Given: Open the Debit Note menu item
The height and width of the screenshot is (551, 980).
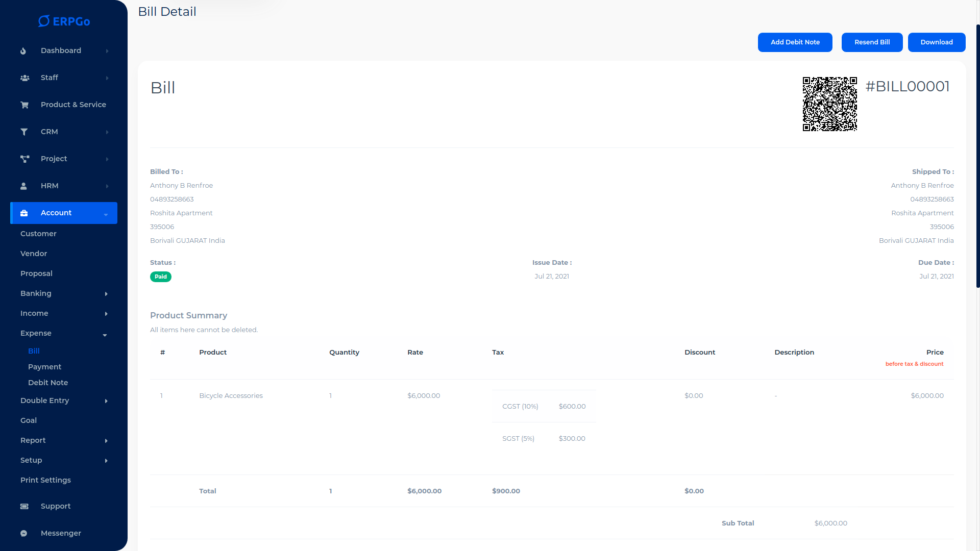Looking at the screenshot, I should [48, 383].
